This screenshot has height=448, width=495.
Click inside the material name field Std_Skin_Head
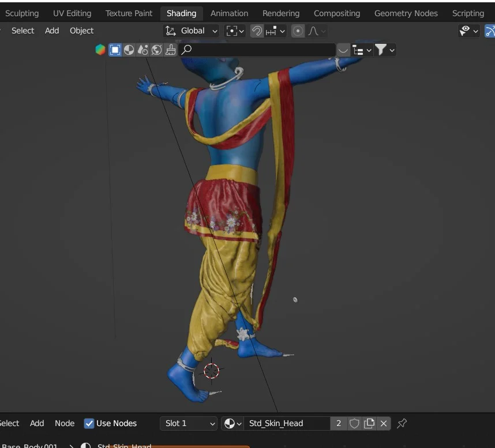pos(287,423)
